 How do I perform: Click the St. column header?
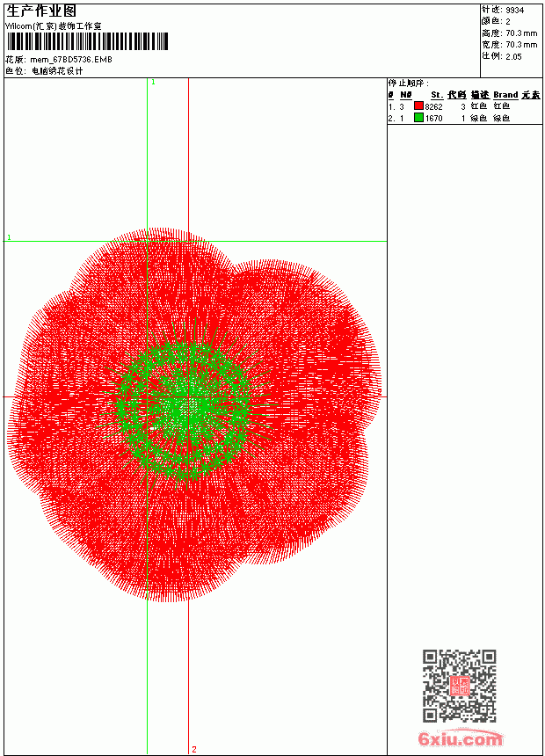[x=437, y=95]
